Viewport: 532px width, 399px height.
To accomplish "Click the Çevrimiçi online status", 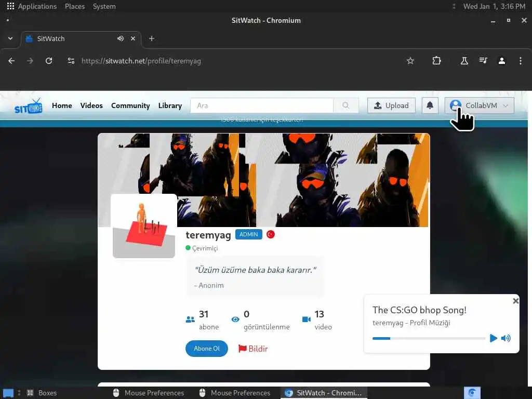I will point(202,248).
